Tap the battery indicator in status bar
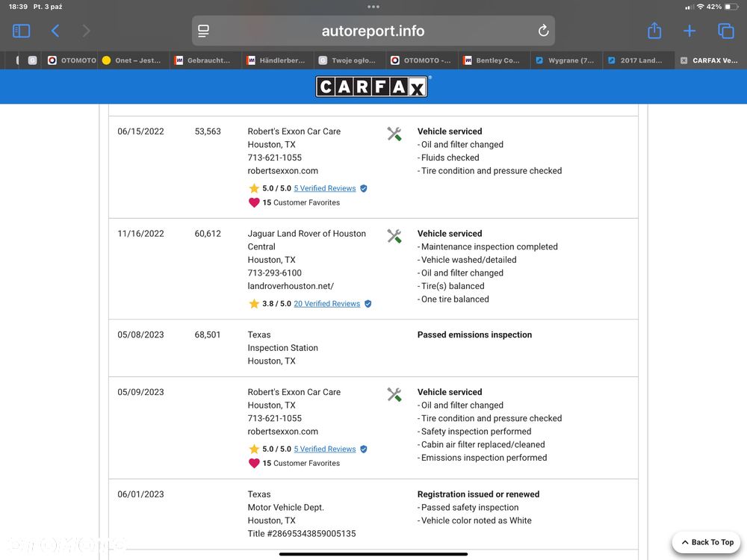This screenshot has width=747, height=560. click(731, 7)
